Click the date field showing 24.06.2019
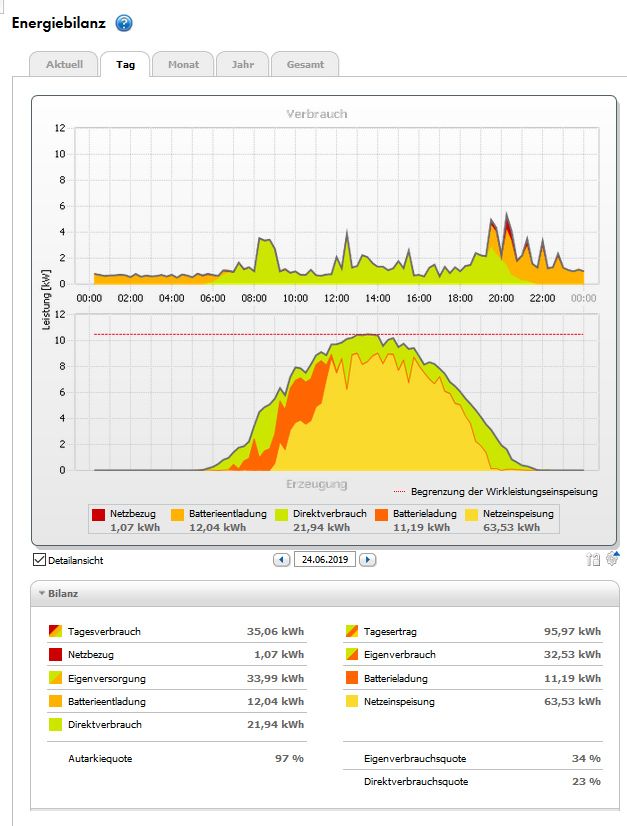Image resolution: width=627 pixels, height=826 pixels. [x=324, y=560]
